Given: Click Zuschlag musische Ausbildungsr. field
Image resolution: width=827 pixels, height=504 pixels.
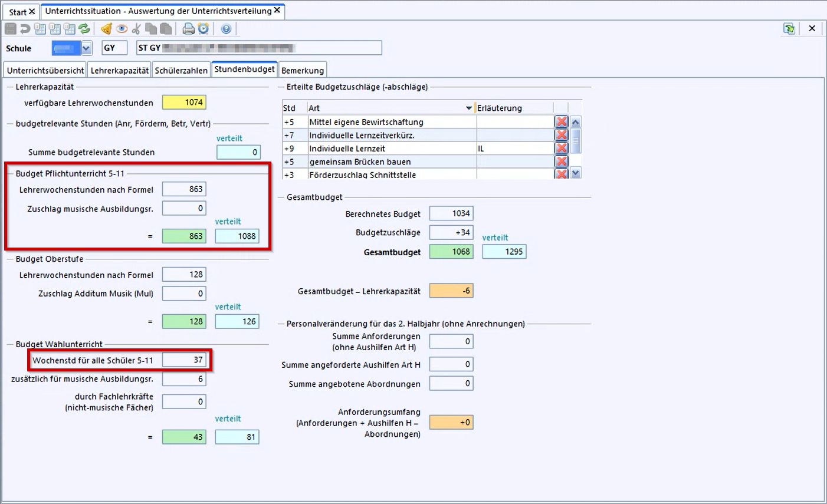Looking at the screenshot, I should click(x=184, y=208).
